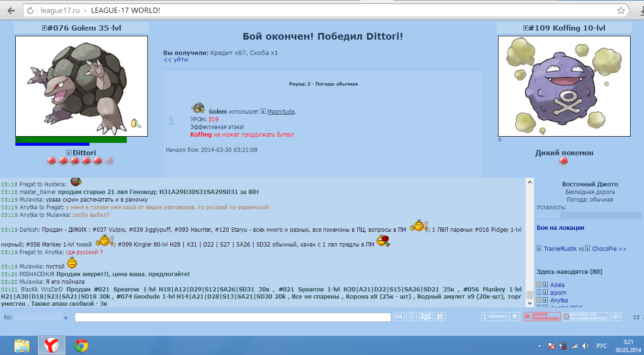This screenshot has width=644, height=355.
Task: Click the info icon beside aipom
Action: pos(545,293)
